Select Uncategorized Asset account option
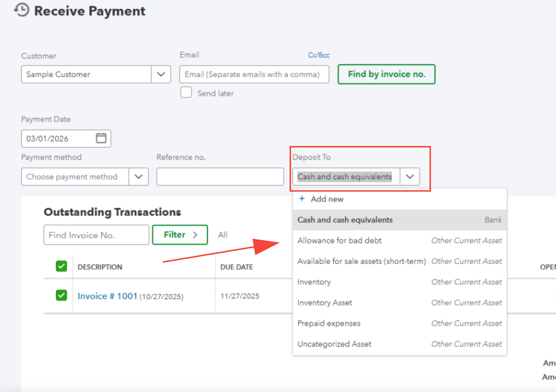This screenshot has height=392, width=556. pos(400,344)
